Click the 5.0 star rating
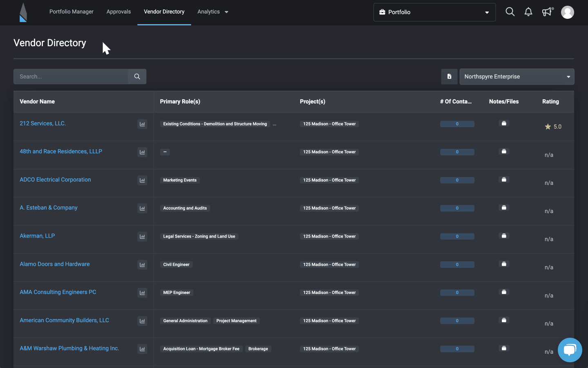 coord(553,127)
